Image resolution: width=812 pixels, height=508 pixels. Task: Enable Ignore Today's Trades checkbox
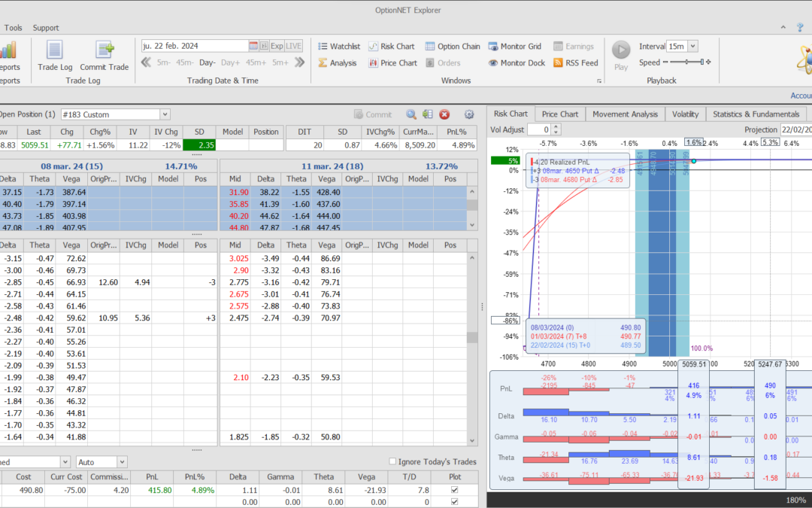[392, 461]
